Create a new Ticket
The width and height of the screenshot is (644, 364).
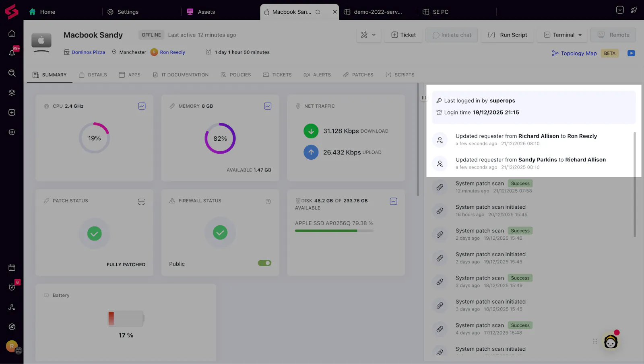click(403, 35)
